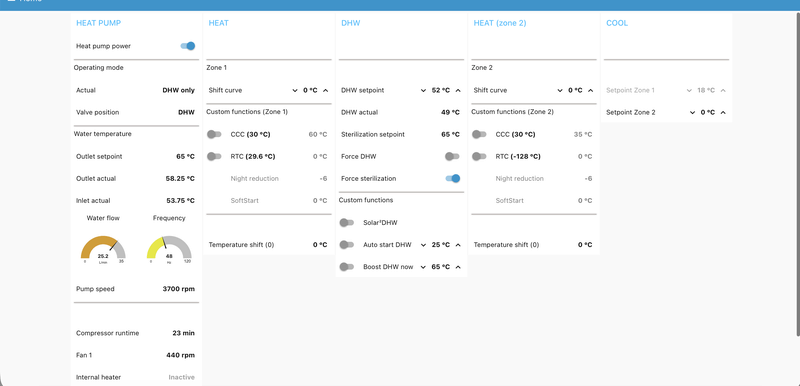
Task: Click the page vertical scrollbar
Action: 798,173
